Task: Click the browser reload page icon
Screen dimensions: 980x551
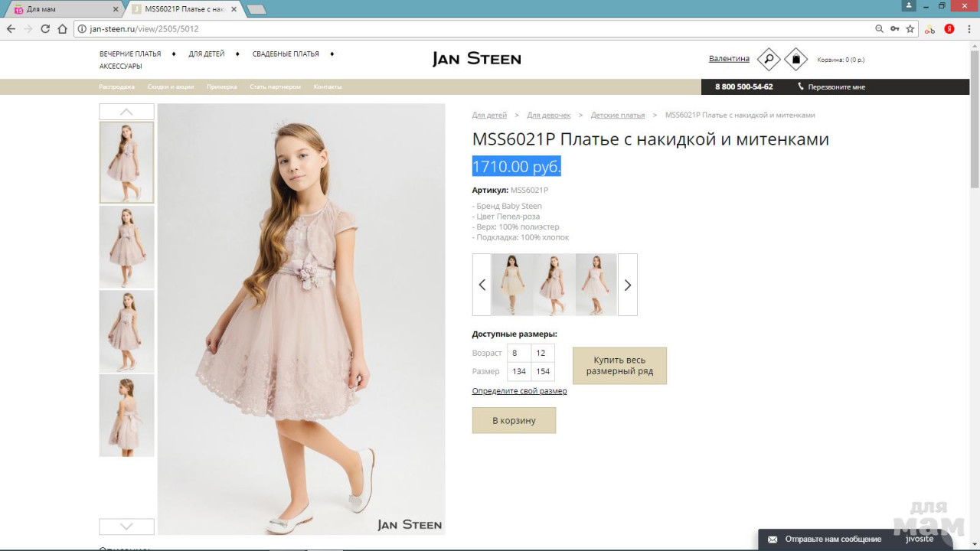Action: point(45,29)
